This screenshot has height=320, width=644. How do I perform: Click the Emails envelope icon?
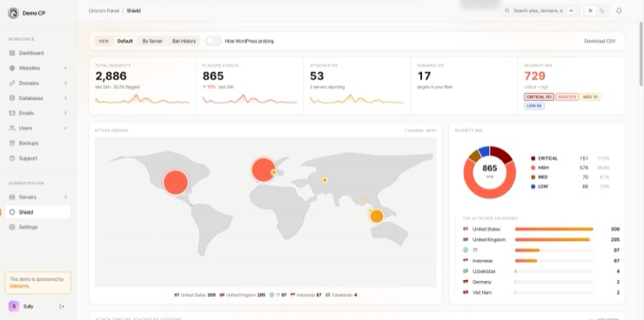12,113
